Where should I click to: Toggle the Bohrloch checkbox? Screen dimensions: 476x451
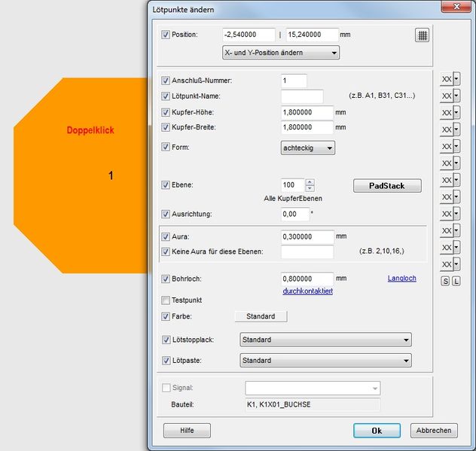point(166,279)
